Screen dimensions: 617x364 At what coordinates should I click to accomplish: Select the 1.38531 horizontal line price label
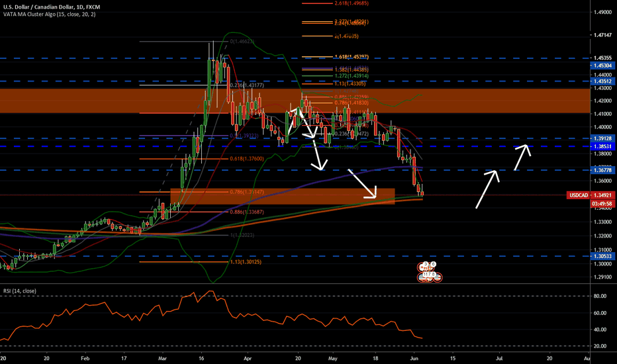[x=602, y=146]
